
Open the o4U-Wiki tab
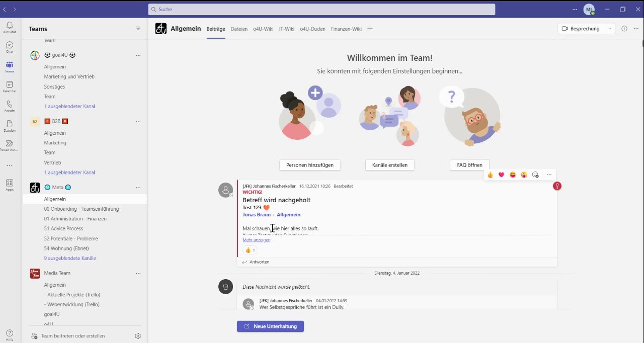click(x=263, y=29)
